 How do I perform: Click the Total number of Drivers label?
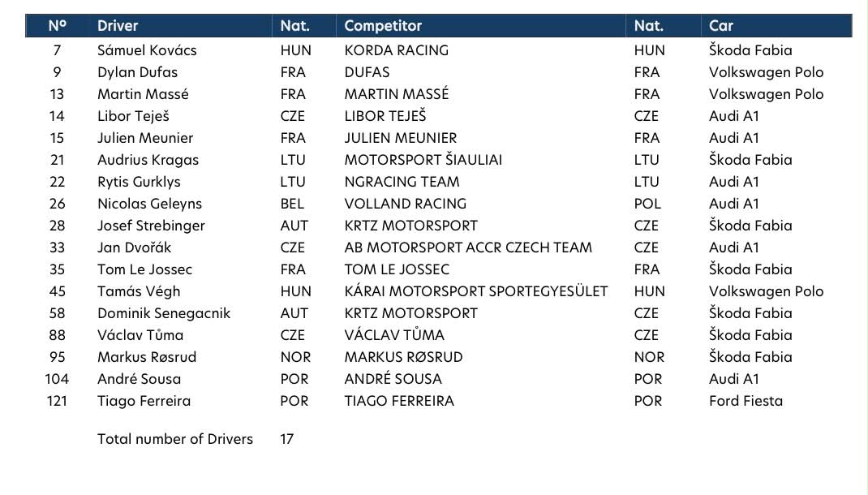(x=175, y=439)
